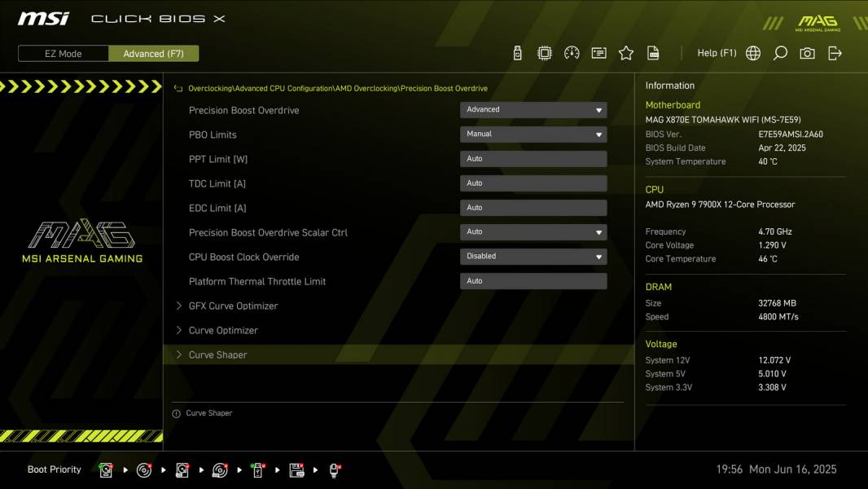Viewport: 868px width, 489px height.
Task: Click the MSI logo at top left
Action: click(x=43, y=19)
